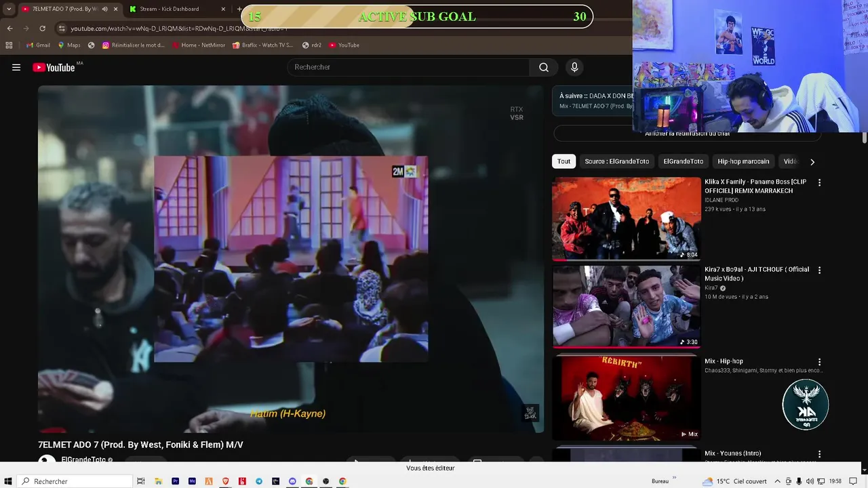Open the Gmail bookmark
Image resolution: width=868 pixels, height=488 pixels.
[x=38, y=45]
